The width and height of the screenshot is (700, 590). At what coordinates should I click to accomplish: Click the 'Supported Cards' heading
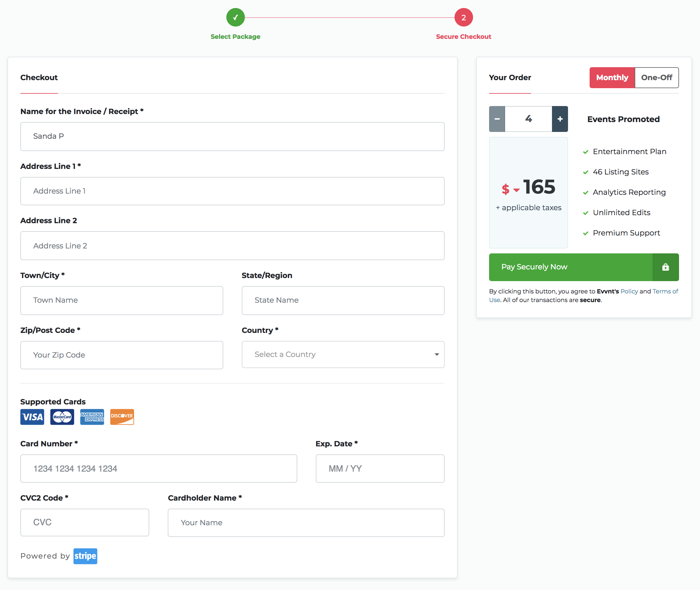click(53, 402)
